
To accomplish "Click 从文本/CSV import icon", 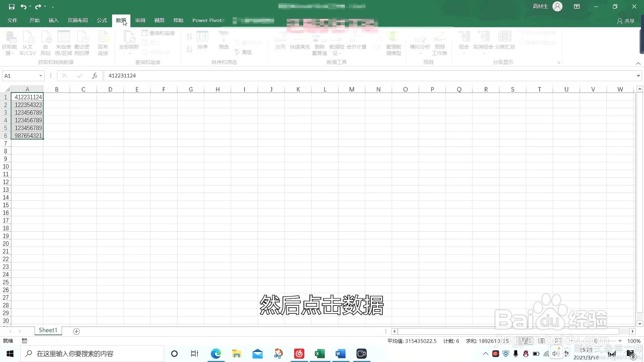I will 27,43.
